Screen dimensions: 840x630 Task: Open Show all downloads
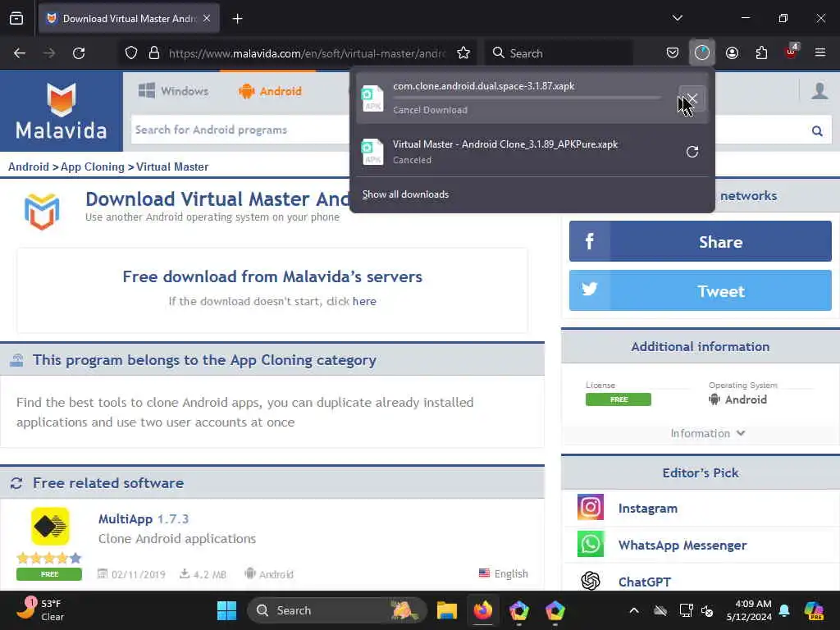(405, 194)
